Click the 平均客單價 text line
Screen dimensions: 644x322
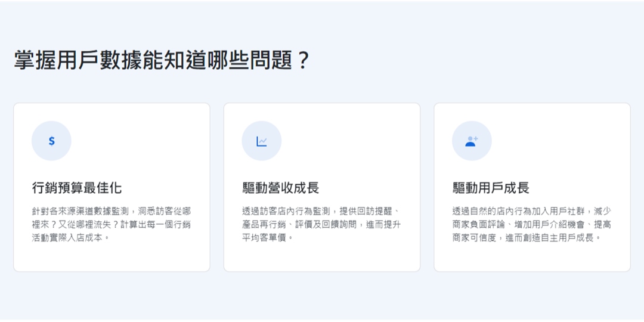point(268,237)
